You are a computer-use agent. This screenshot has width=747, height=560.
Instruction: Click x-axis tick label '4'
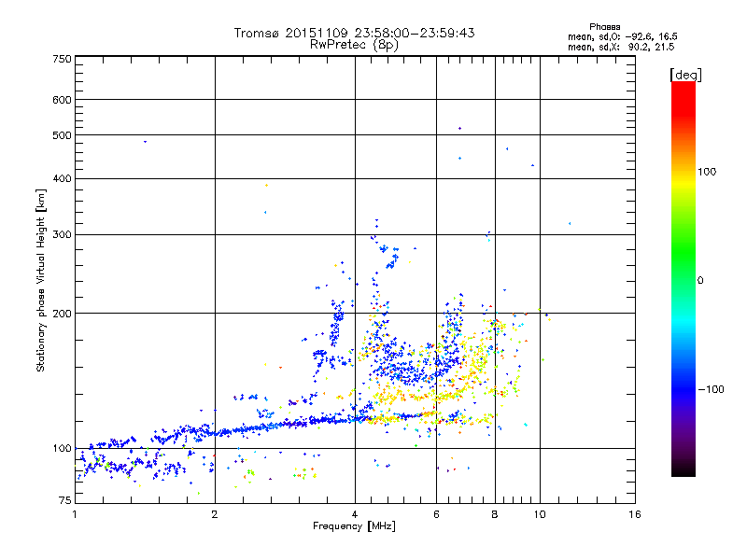(x=355, y=514)
